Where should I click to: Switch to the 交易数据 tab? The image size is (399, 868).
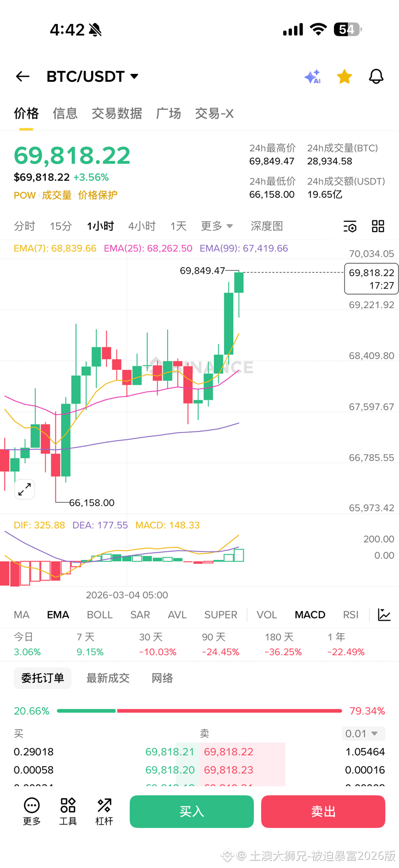[117, 114]
